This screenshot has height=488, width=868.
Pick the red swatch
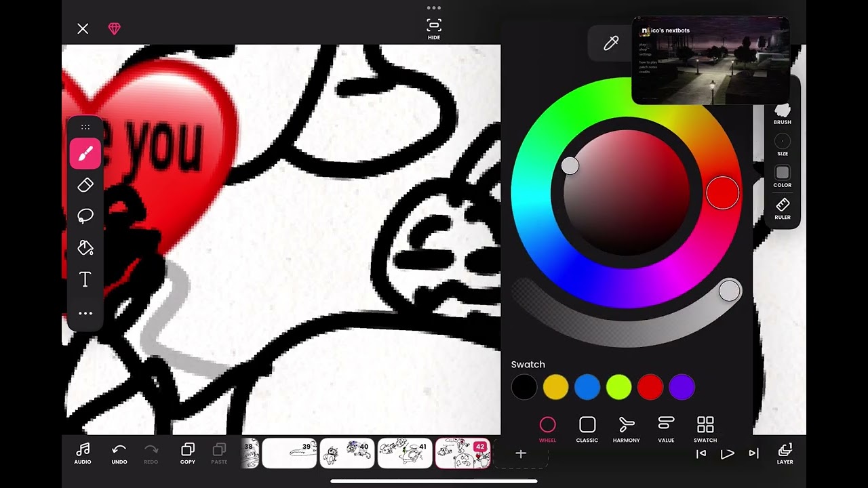tap(650, 387)
